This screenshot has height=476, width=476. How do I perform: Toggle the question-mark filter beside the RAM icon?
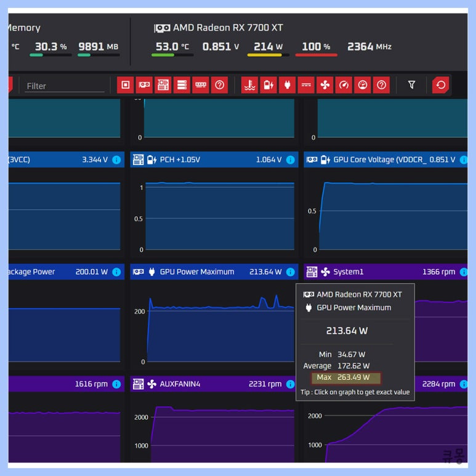click(219, 85)
